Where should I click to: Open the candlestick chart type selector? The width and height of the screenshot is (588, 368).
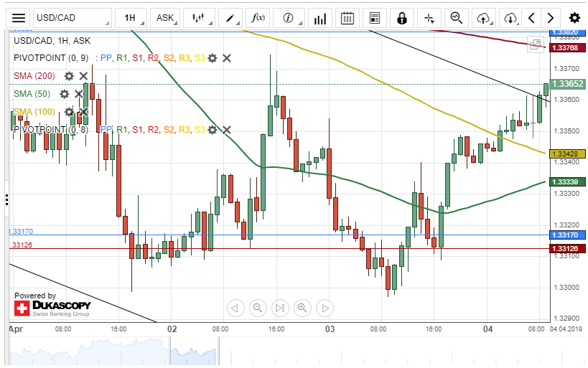[199, 18]
